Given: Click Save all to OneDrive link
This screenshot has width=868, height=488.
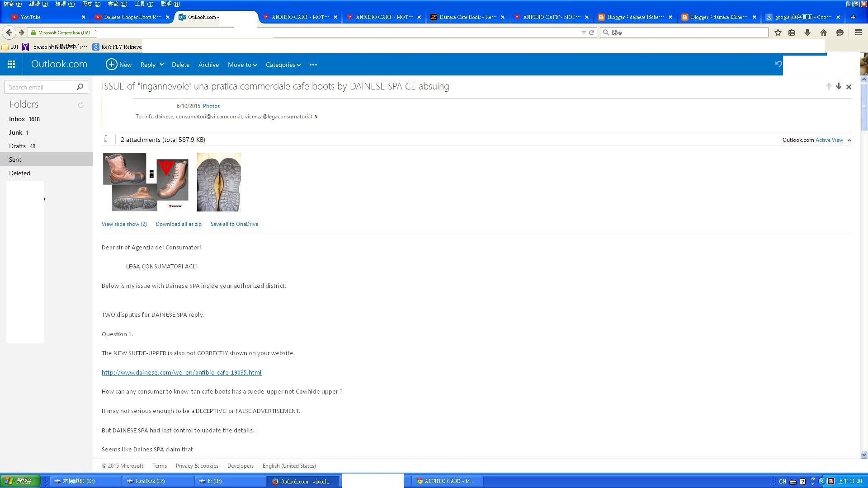Looking at the screenshot, I should coord(234,224).
